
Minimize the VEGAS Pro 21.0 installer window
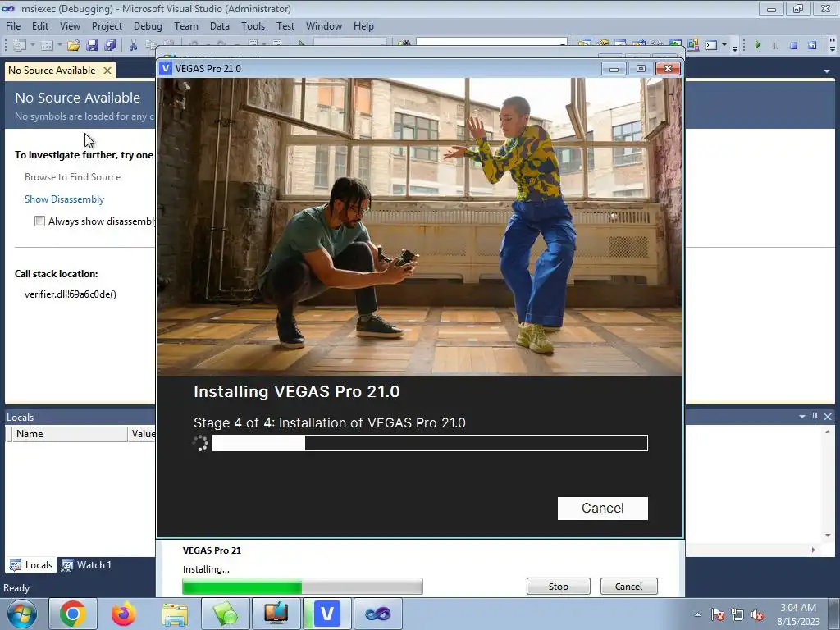point(614,69)
